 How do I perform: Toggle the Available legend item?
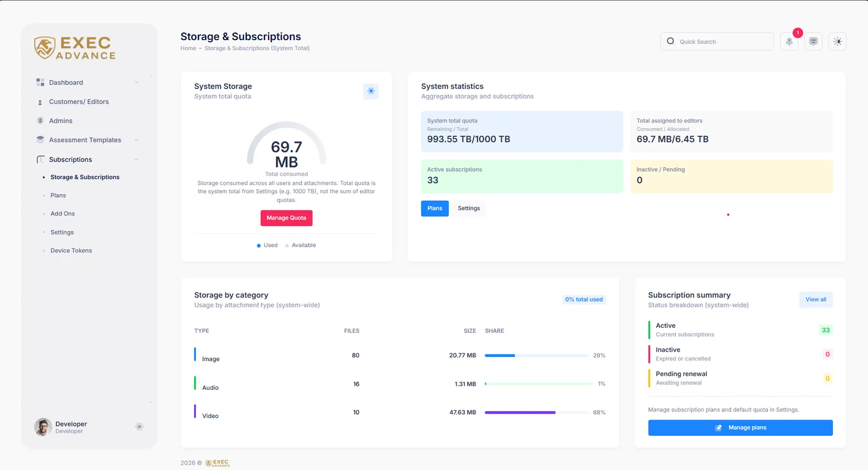[301, 245]
